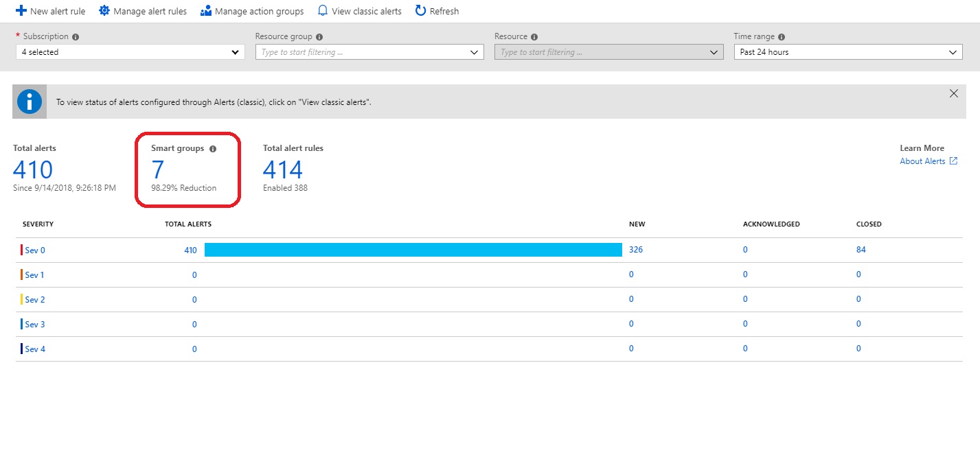Open the Sev 0 severity row link
Viewport: 980px width, 468px height.
point(35,250)
